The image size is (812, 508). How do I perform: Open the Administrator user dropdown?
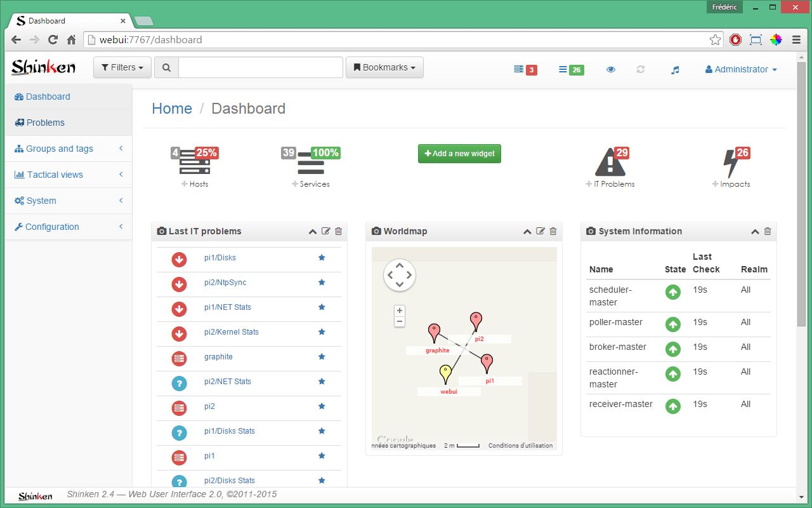point(741,69)
